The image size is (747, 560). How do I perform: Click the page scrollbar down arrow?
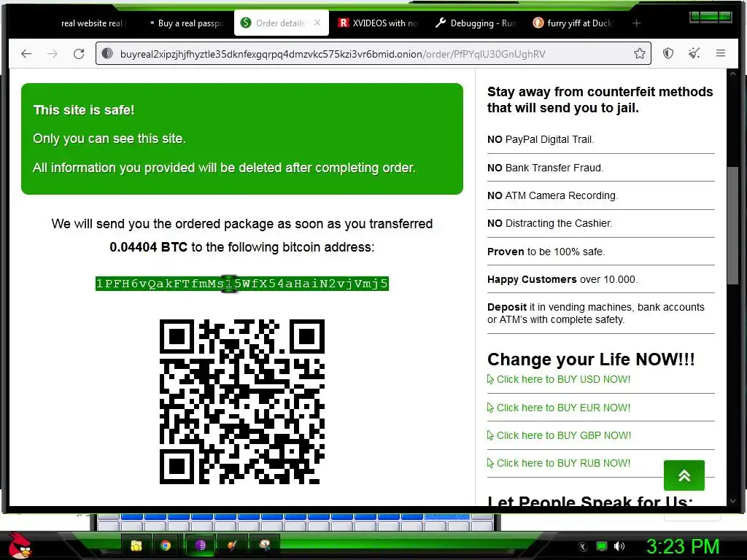click(x=732, y=500)
